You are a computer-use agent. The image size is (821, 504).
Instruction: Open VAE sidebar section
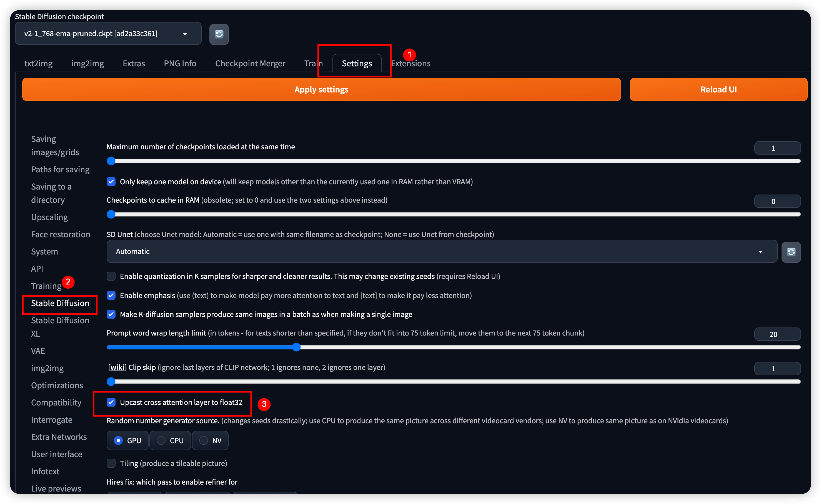coord(37,351)
